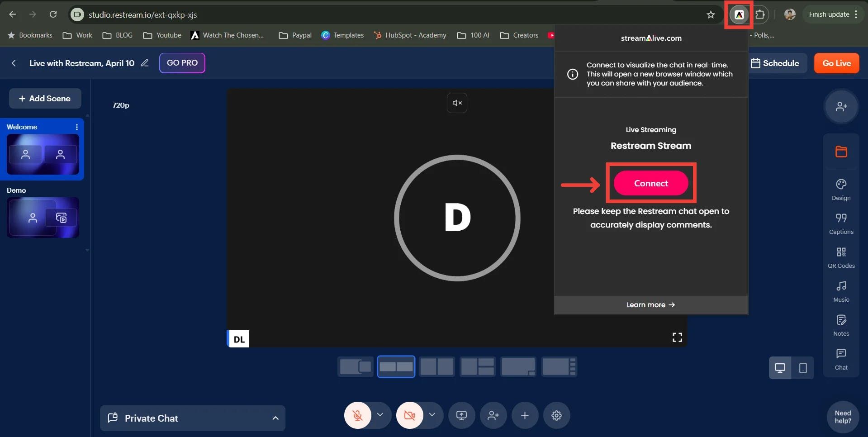Click the browser address bar URL
This screenshot has width=868, height=437.
click(143, 14)
